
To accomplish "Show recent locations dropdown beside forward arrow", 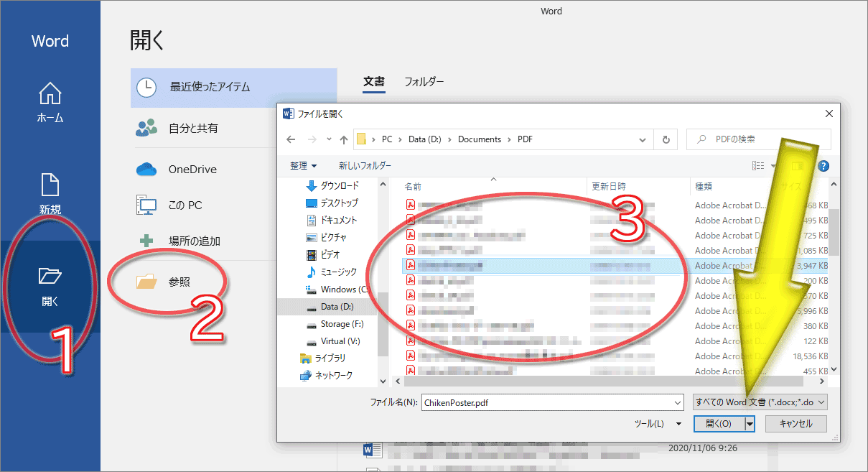I will point(329,139).
